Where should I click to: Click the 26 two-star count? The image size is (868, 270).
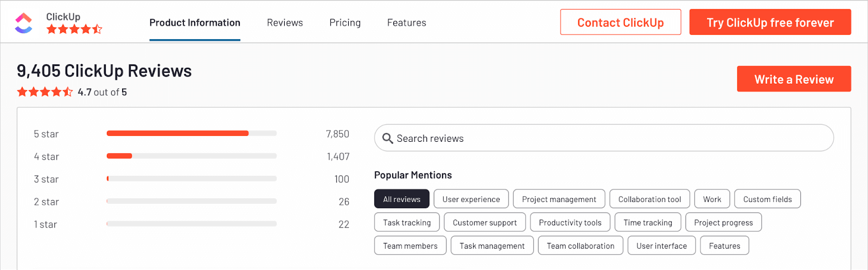tap(344, 202)
